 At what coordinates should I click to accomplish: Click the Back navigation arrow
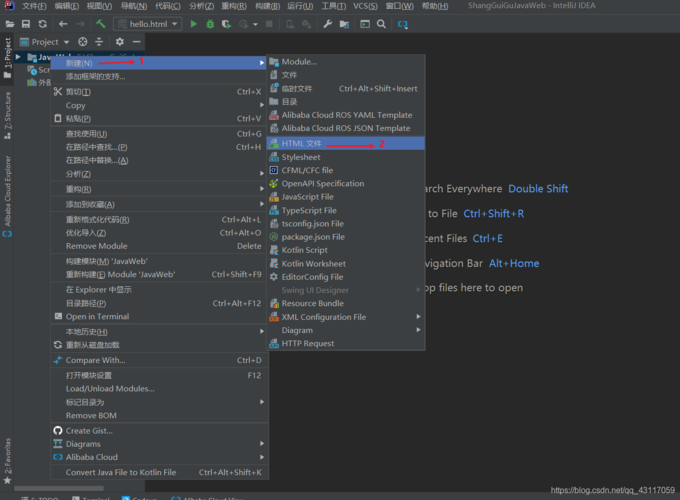(63, 24)
